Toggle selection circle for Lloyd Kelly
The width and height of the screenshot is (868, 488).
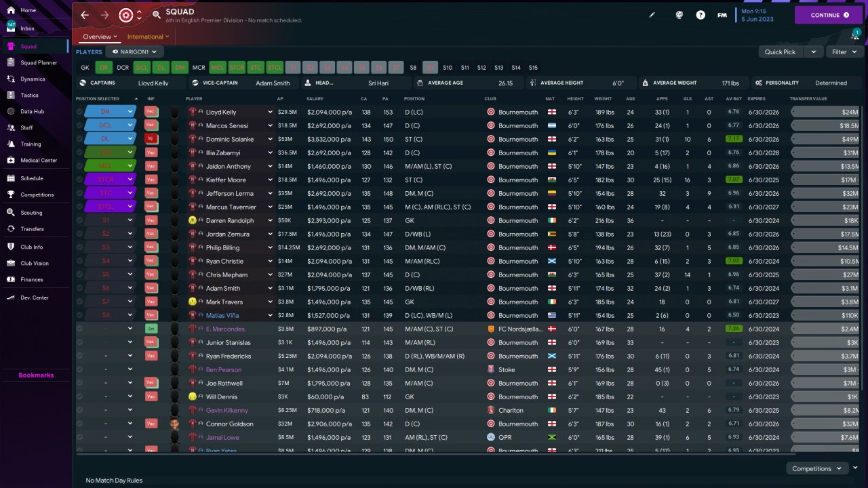coord(80,112)
